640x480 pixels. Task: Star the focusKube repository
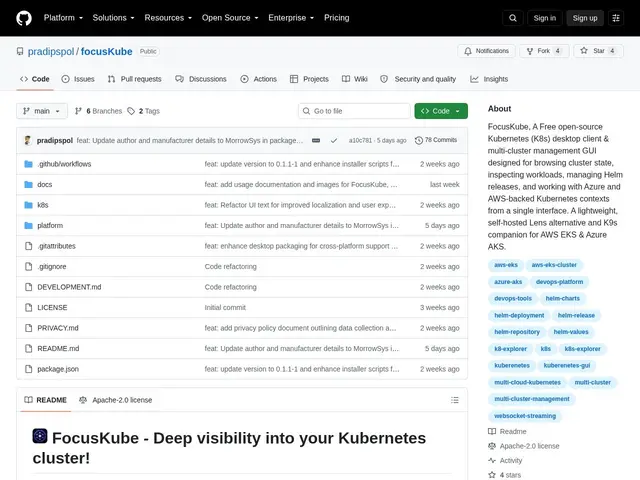click(x=598, y=51)
